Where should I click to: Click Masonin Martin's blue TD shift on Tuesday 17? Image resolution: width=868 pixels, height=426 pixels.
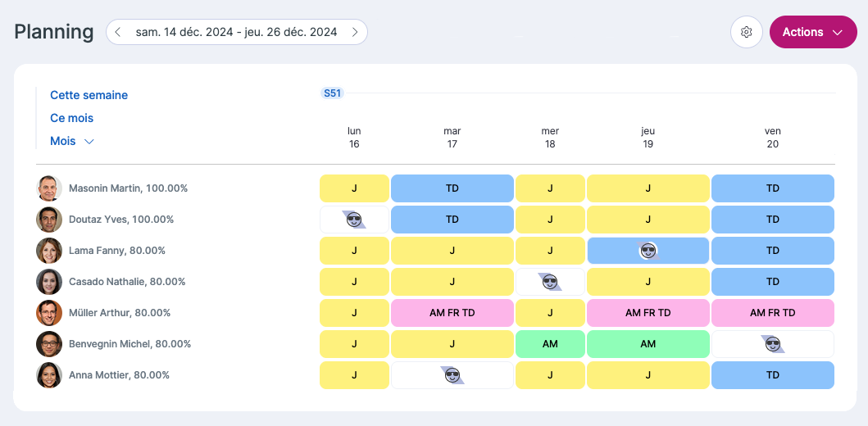click(x=452, y=188)
